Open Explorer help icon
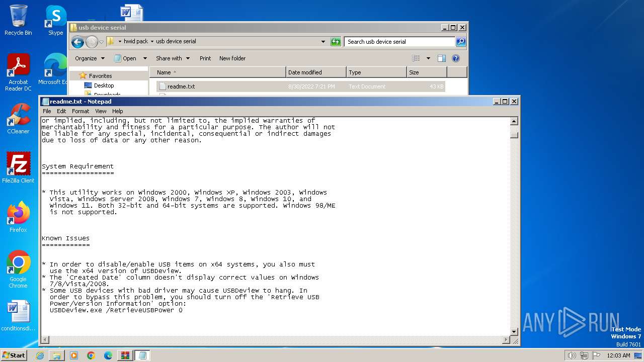Viewport: 644px width, 362px height. click(456, 58)
